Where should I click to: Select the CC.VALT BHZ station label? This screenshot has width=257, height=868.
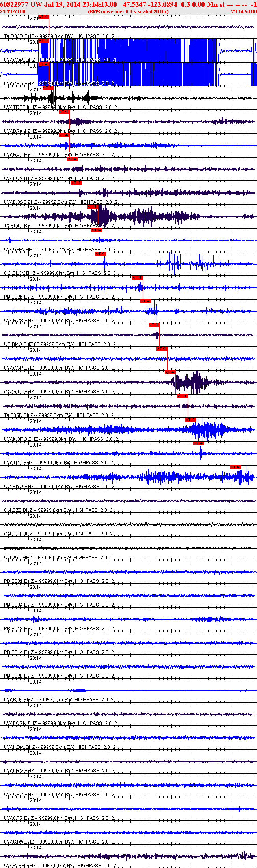[x=19, y=392]
